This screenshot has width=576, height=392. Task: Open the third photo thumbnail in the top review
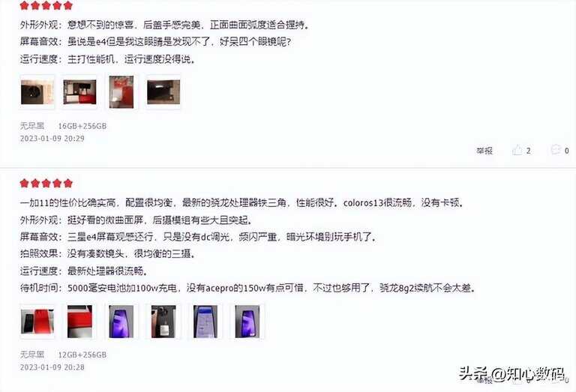pyautogui.click(x=121, y=92)
